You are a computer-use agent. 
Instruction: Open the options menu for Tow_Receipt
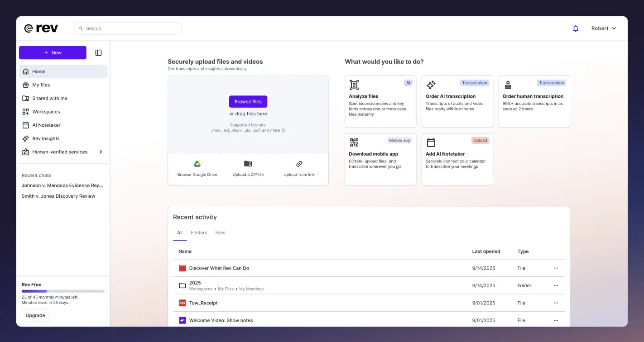click(x=556, y=303)
